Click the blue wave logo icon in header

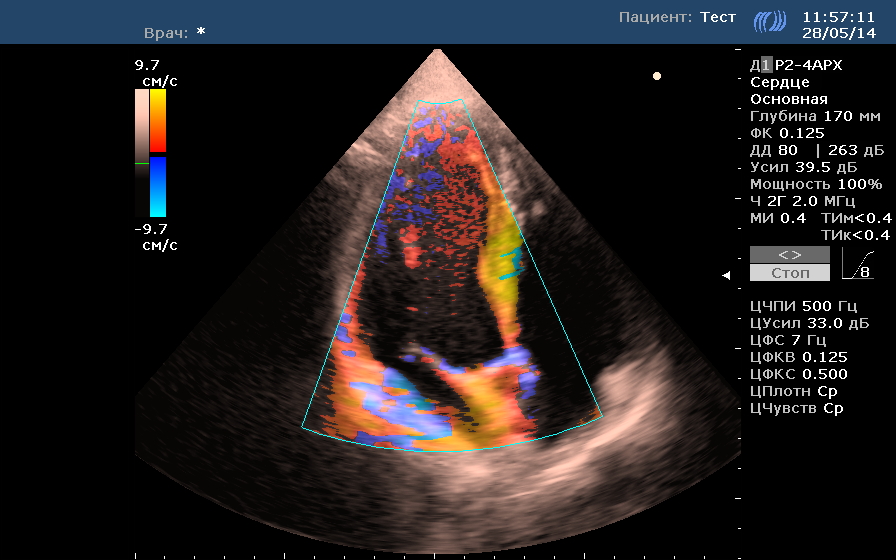[x=770, y=22]
